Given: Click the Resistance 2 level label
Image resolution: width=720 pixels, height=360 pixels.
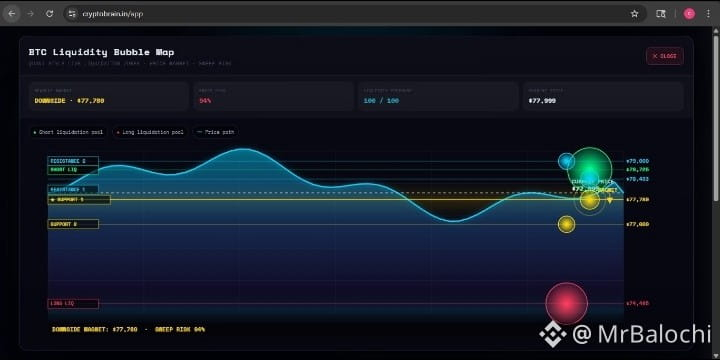Looking at the screenshot, I should pos(73,161).
